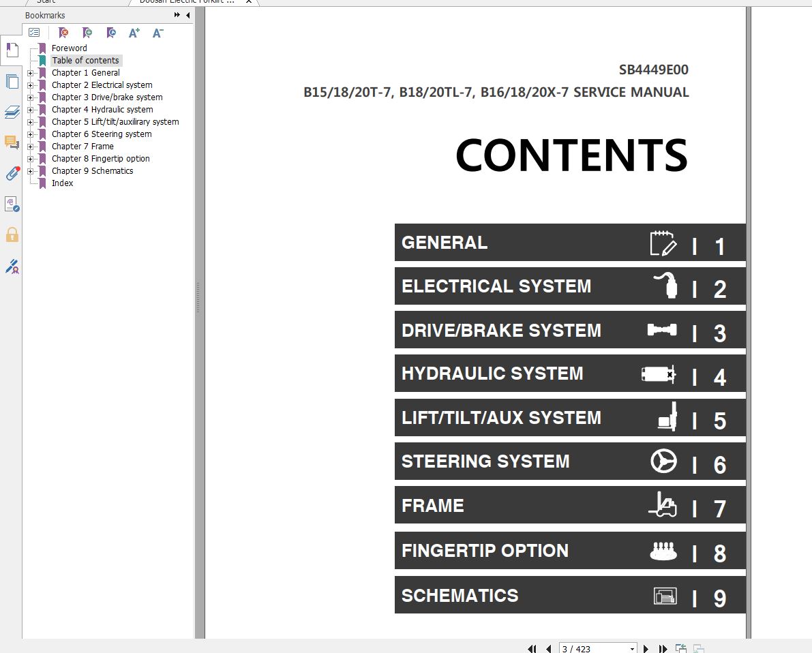Expand Chapter 9 Schematics bookmark
Screen dimensions: 812x653
click(30, 171)
